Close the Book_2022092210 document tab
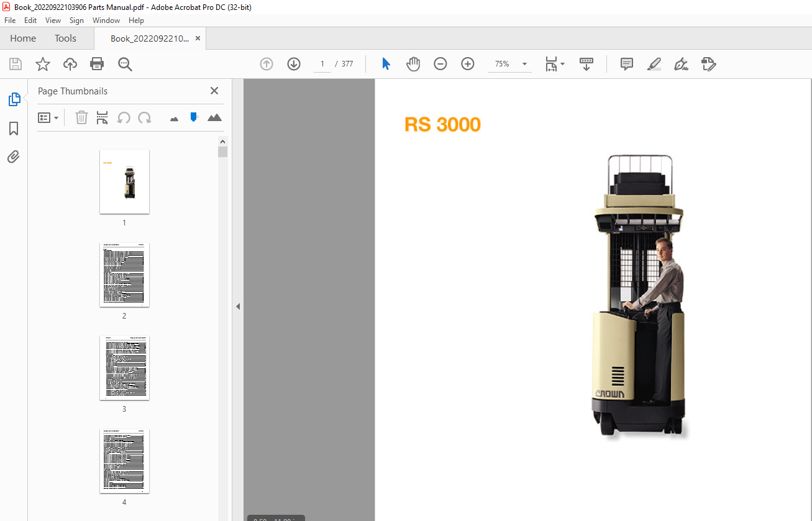This screenshot has width=812, height=521. point(198,39)
